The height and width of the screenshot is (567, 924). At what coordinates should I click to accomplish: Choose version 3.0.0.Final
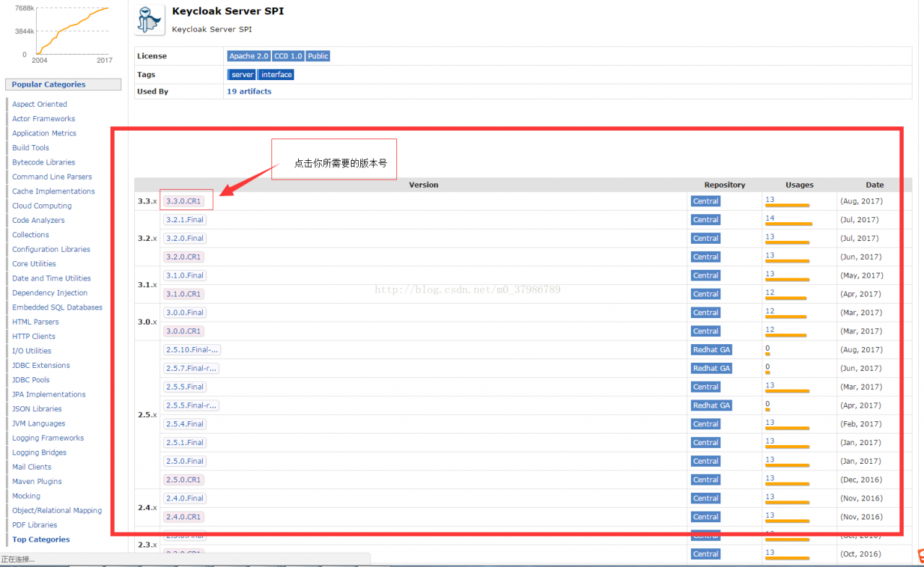click(x=185, y=312)
